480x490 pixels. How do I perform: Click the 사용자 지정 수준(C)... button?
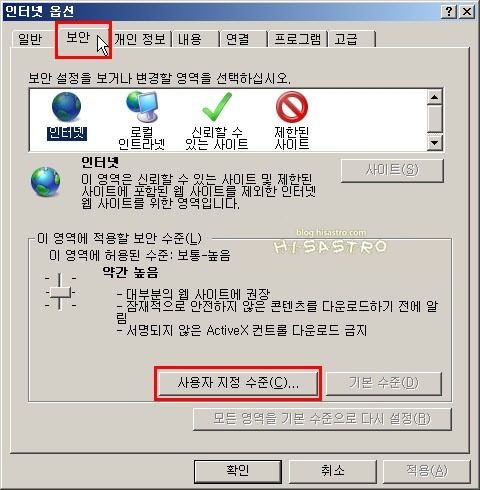click(238, 383)
